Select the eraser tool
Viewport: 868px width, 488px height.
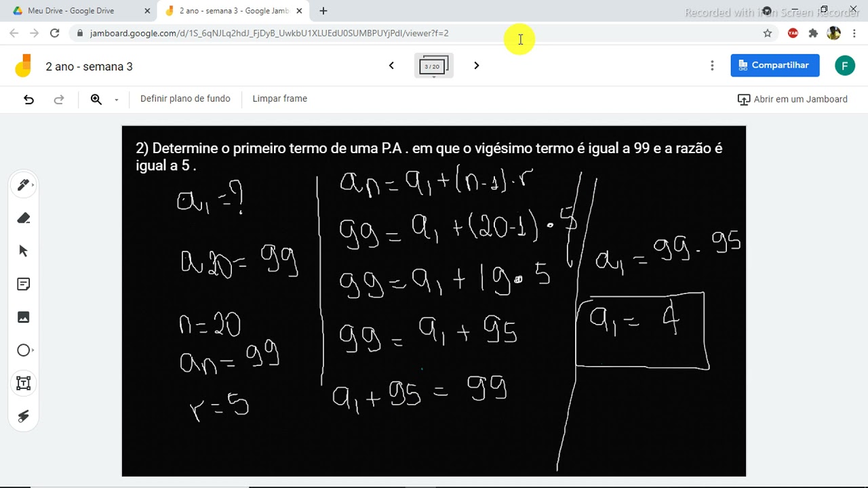click(x=23, y=218)
